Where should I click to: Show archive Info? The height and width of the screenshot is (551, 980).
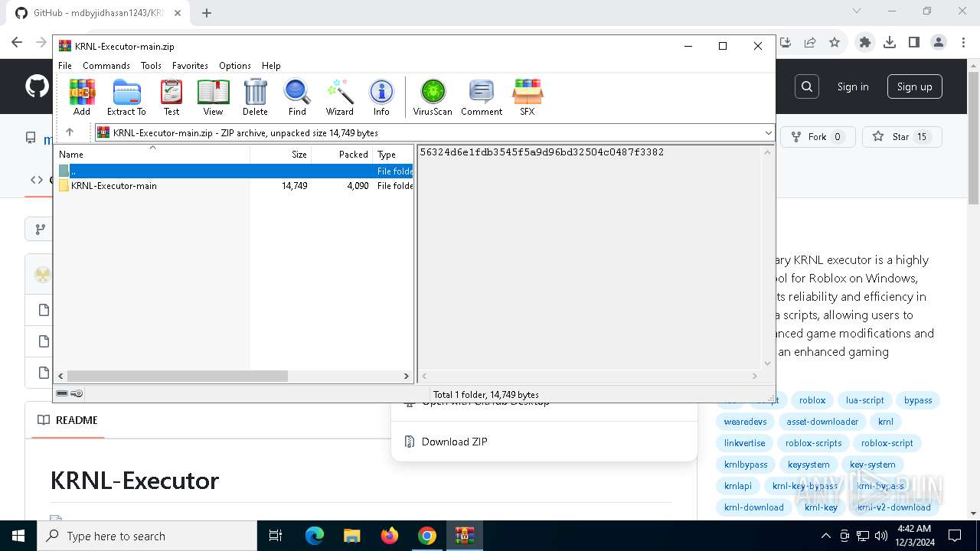[x=381, y=97]
